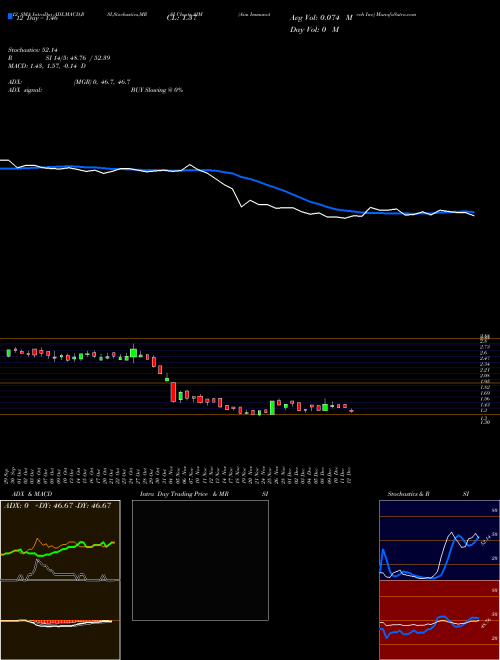Click the 'Intra Day Trading Price & MR' title
The width and height of the screenshot is (500, 660).
[x=184, y=494]
